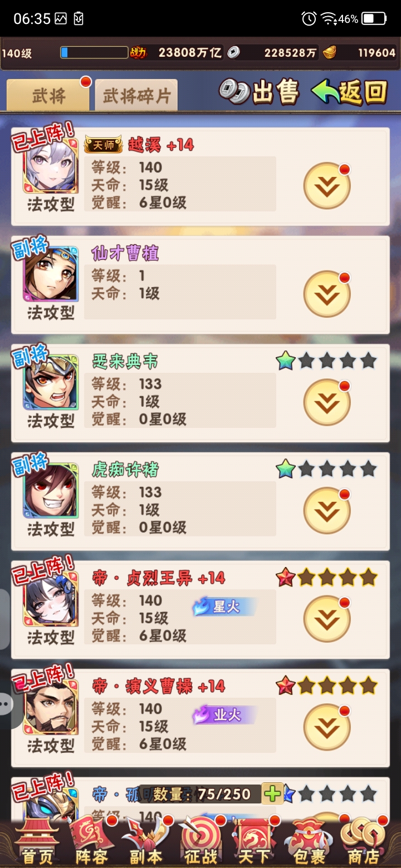Expand details for 恶来典韦
This screenshot has width=401, height=868.
pos(327,403)
